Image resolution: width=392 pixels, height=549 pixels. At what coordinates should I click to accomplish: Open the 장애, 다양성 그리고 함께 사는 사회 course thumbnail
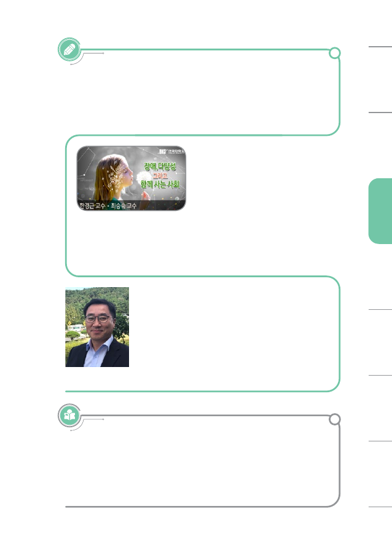coord(131,178)
